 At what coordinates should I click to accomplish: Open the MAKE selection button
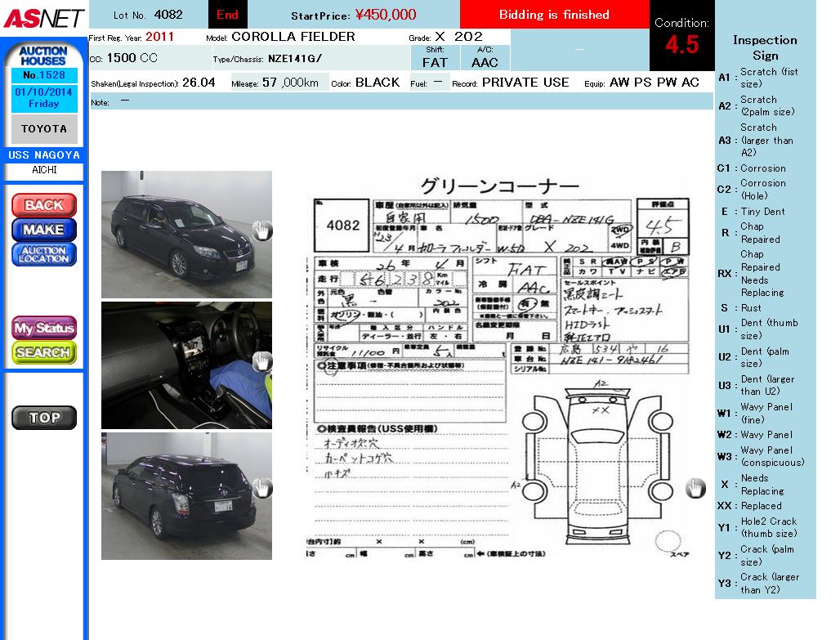point(44,230)
